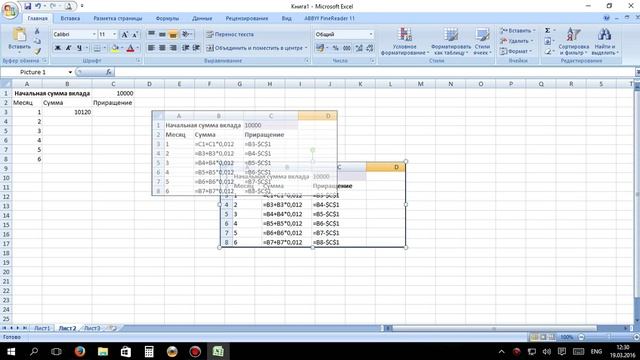Open the font size 11 dropdown
Image resolution: width=640 pixels, height=360 pixels.
point(114,34)
